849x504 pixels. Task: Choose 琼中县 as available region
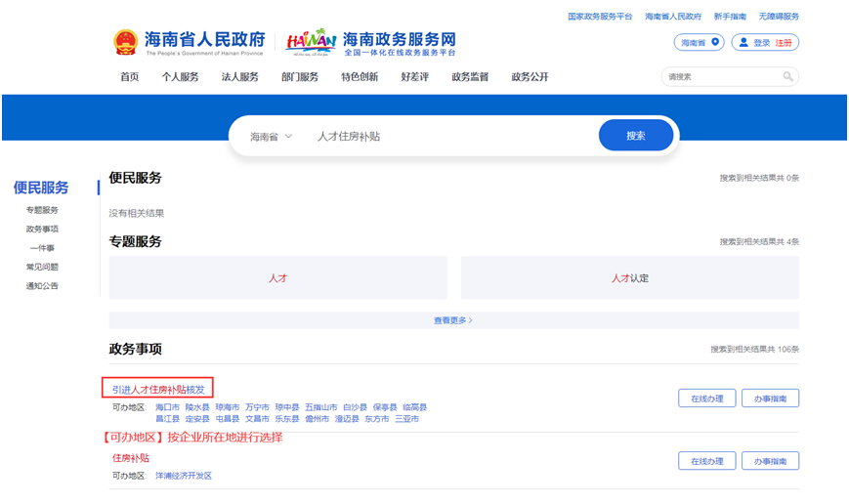coord(287,407)
